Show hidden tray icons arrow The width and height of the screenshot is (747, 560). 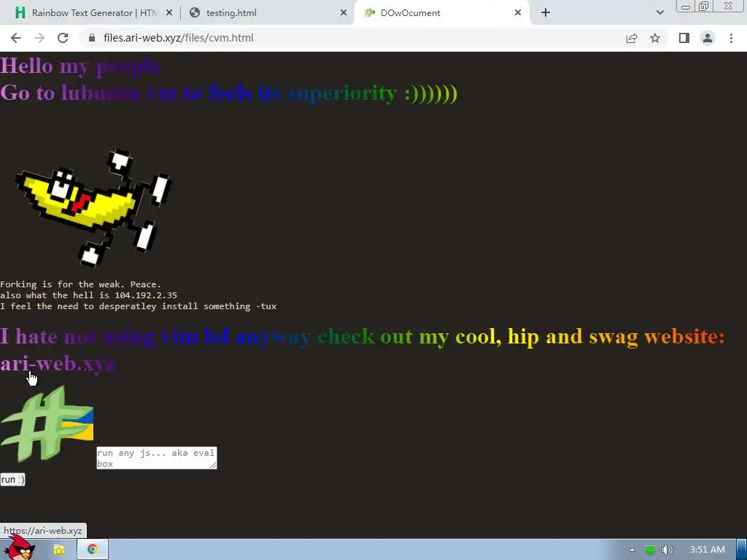click(632, 550)
